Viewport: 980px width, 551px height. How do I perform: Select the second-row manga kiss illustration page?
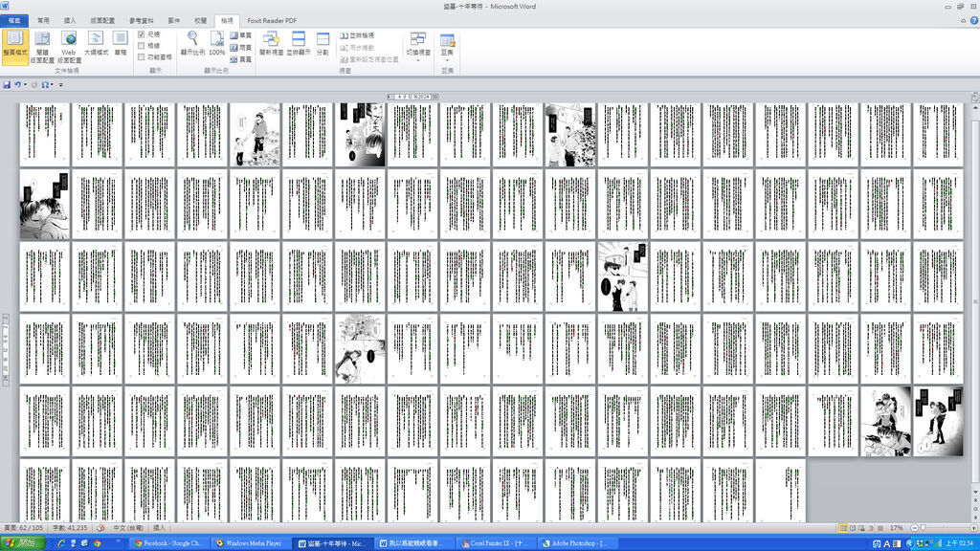pyautogui.click(x=44, y=205)
